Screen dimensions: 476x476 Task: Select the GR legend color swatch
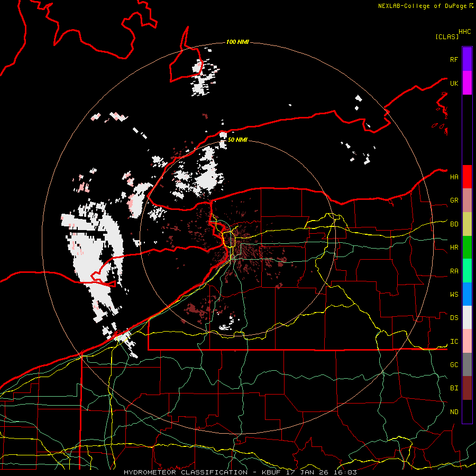tap(467, 200)
